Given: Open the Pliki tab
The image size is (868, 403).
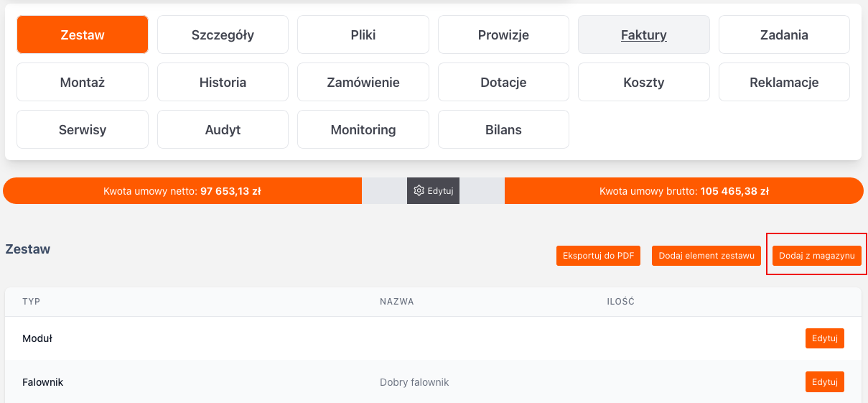Looking at the screenshot, I should pos(363,34).
